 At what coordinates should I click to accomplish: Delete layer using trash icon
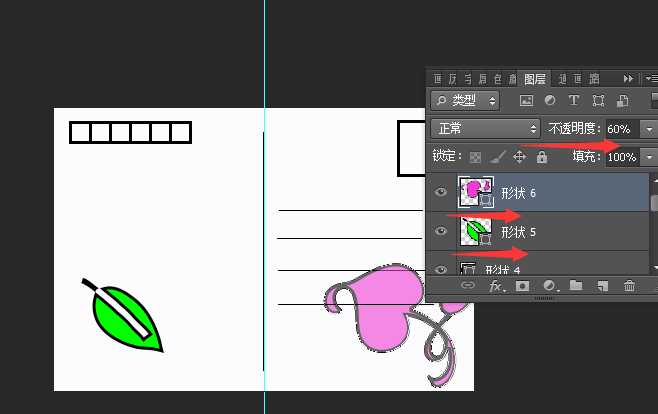[629, 286]
